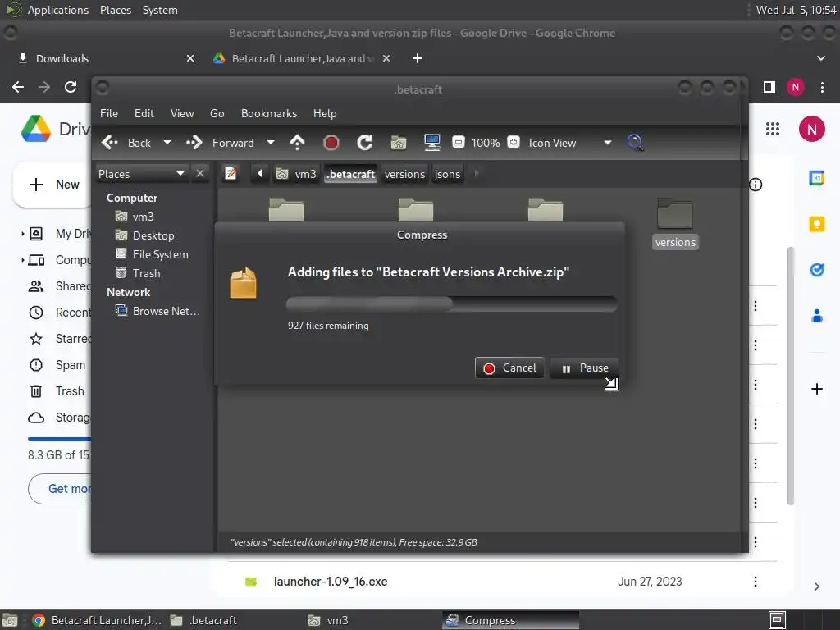Zoom in with the plus icon

tap(514, 142)
